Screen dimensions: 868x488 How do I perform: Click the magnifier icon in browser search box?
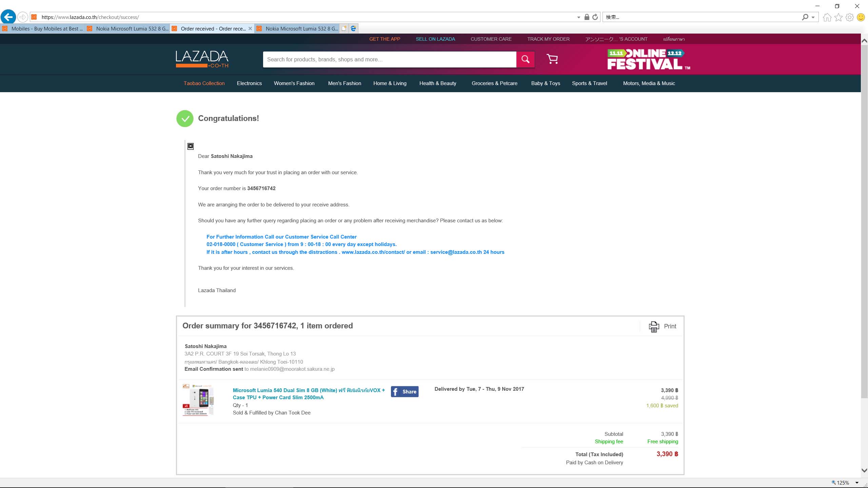(x=805, y=17)
